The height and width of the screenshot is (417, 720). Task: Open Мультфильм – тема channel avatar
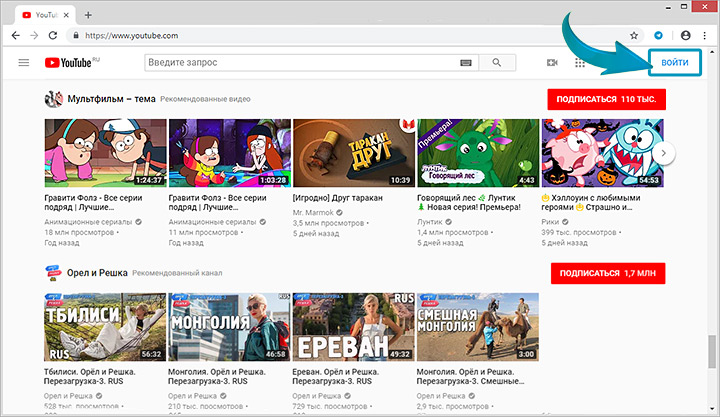point(53,99)
